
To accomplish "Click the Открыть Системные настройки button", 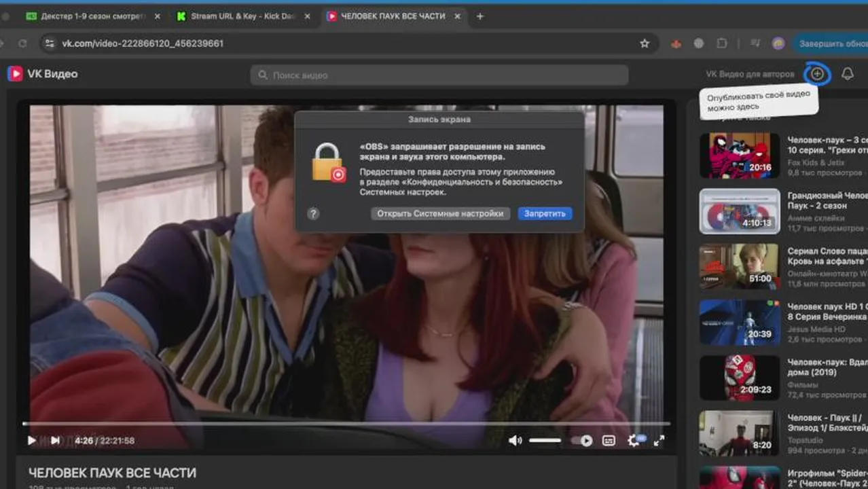I will [440, 213].
